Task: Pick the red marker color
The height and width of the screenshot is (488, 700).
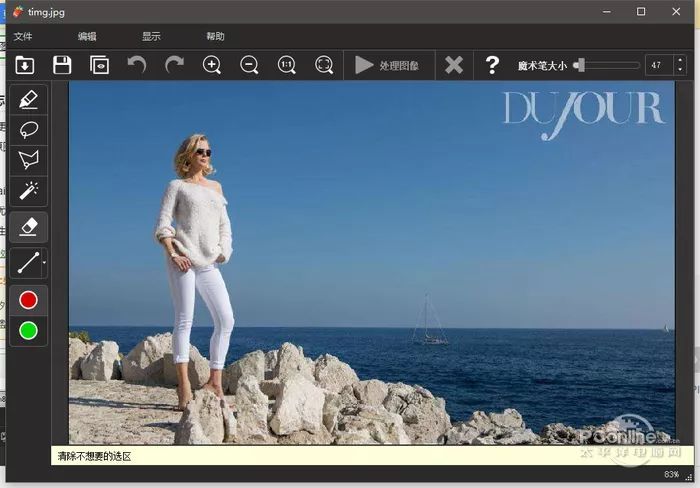Action: pos(29,300)
